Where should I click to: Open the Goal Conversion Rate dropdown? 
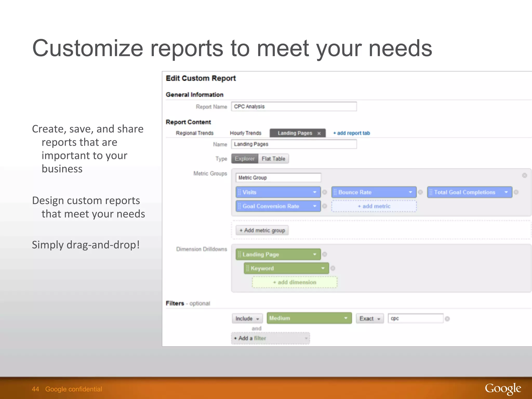pos(315,206)
